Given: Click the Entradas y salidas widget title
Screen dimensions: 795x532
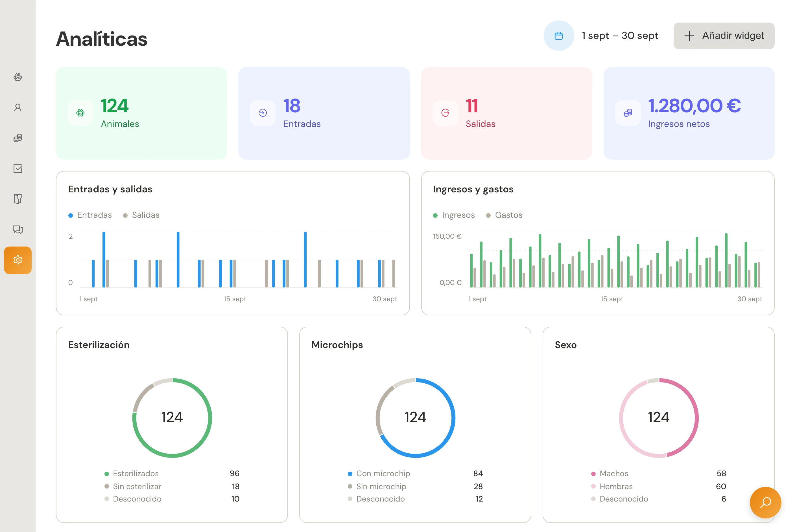Looking at the screenshot, I should tap(110, 189).
